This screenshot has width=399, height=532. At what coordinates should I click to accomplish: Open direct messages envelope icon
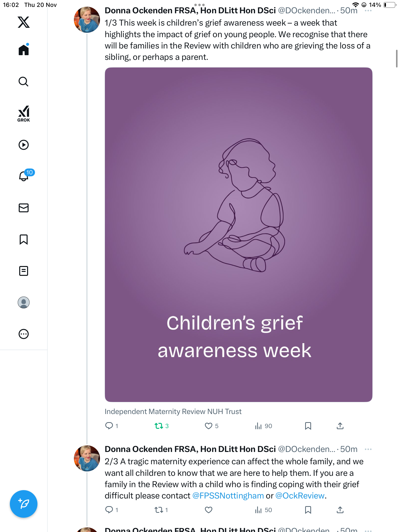pyautogui.click(x=24, y=208)
